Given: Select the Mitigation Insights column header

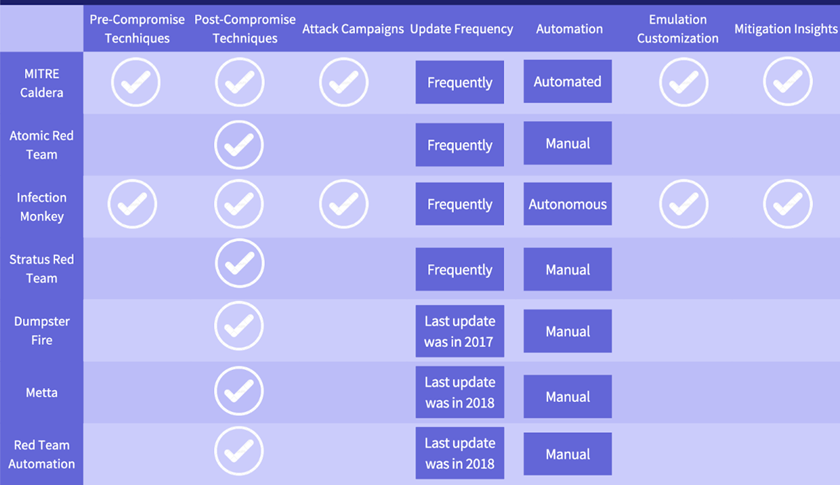Looking at the screenshot, I should coord(786,29).
